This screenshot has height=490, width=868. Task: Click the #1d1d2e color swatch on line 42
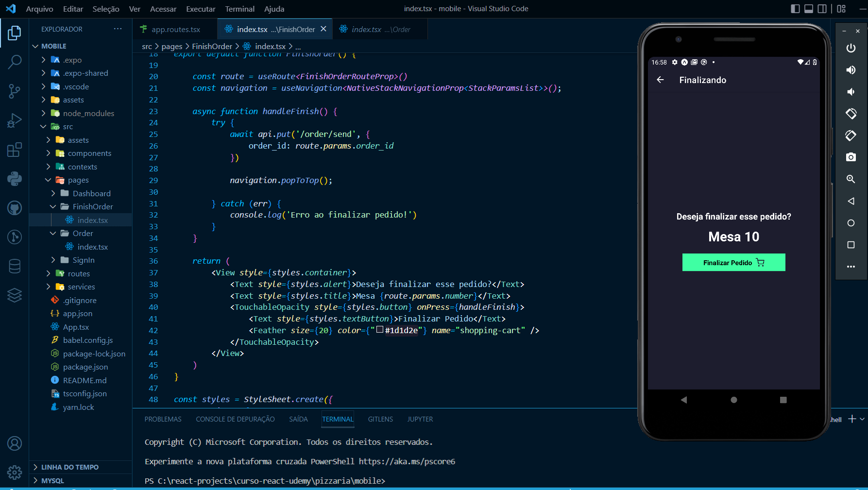point(379,330)
